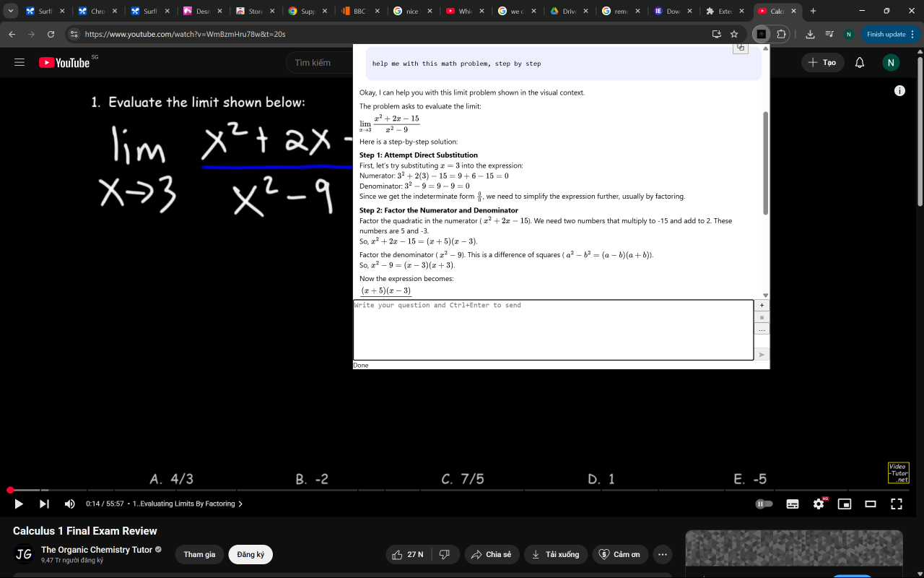The image size is (924, 578).
Task: Download video with 'Tải xuống'
Action: pyautogui.click(x=556, y=554)
